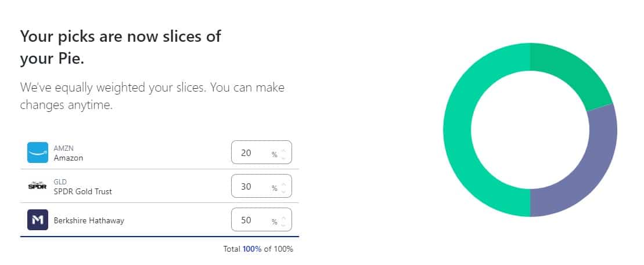Decrease SPDR Gold Trust percentage down arrow

click(283, 191)
